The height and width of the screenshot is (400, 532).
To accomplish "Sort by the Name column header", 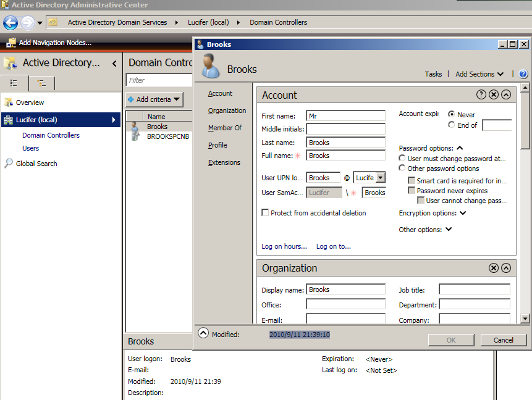I will pos(167,117).
